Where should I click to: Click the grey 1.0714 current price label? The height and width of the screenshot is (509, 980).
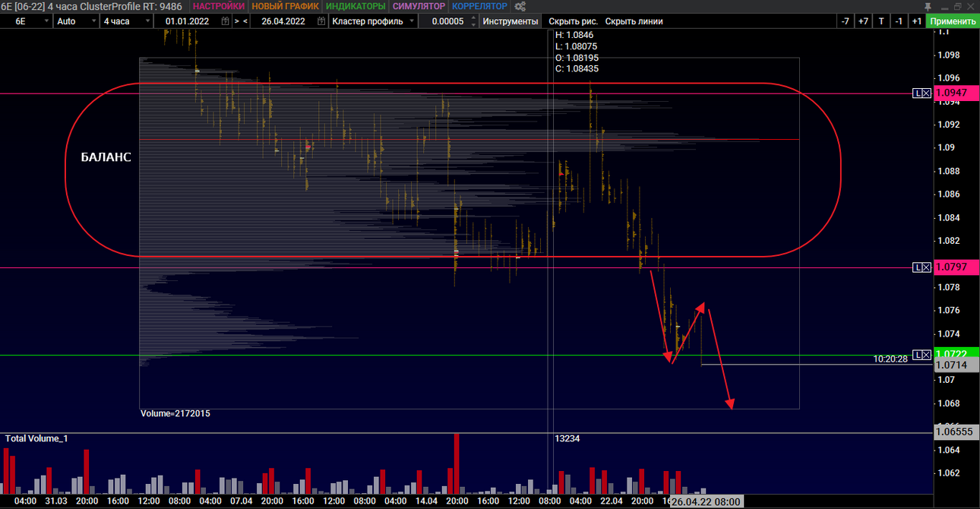(956, 365)
